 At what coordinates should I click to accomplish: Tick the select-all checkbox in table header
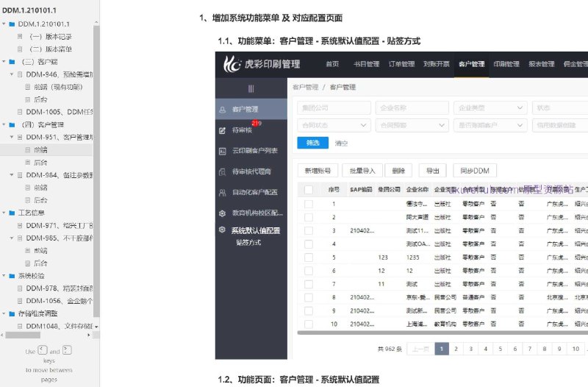309,190
